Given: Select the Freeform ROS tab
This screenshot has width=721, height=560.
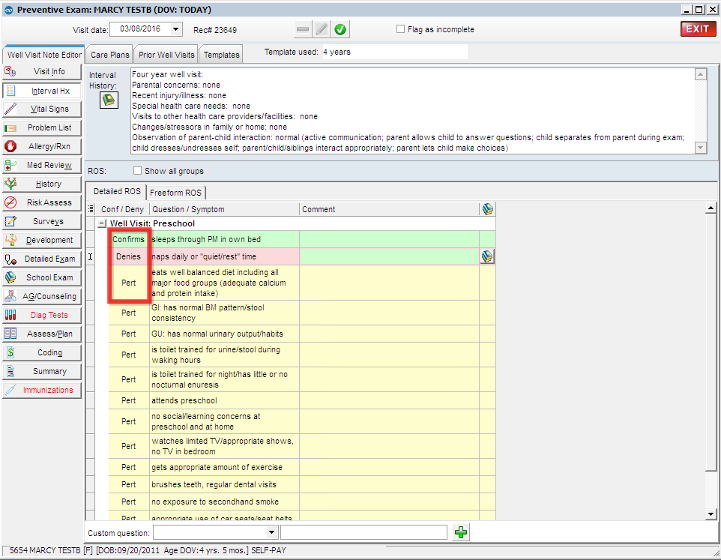Looking at the screenshot, I should [175, 193].
